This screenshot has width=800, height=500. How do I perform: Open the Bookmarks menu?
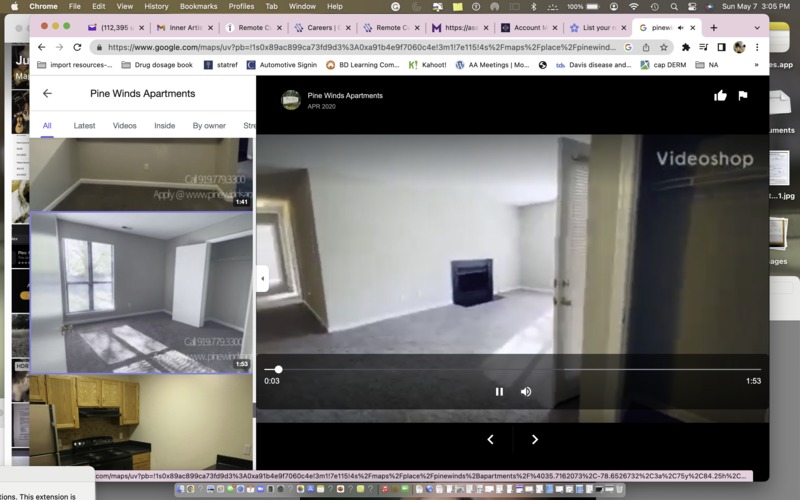(x=198, y=6)
